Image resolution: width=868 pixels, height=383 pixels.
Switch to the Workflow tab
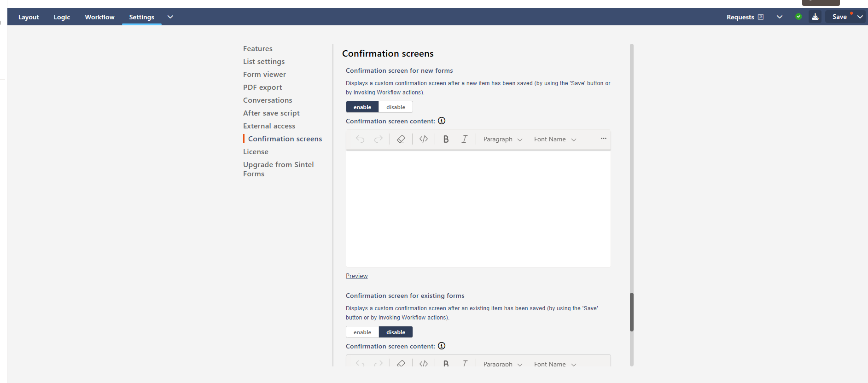99,17
